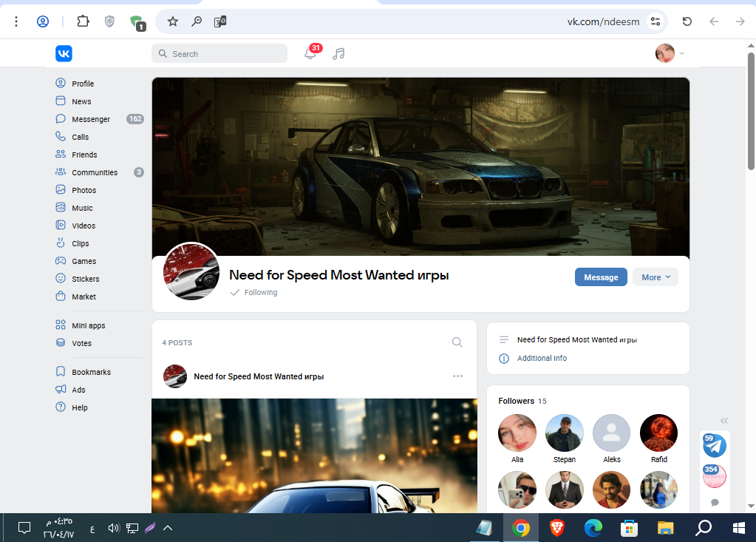The image size is (756, 542).
Task: Click the volume speaker tray icon
Action: tap(113, 528)
